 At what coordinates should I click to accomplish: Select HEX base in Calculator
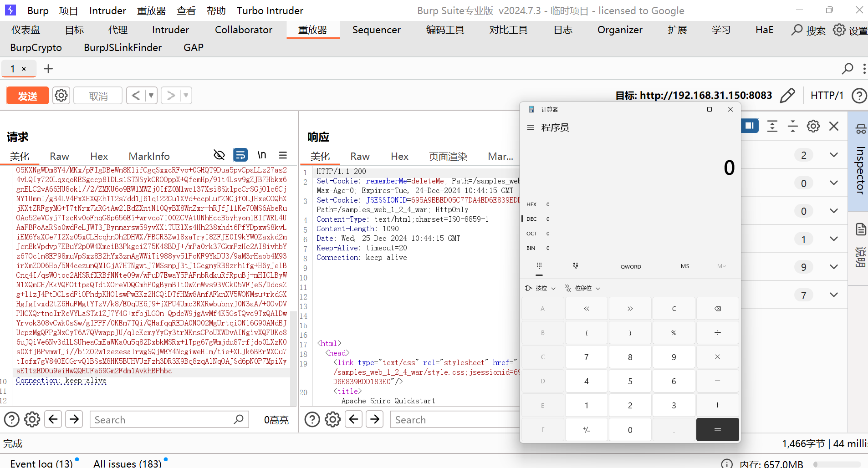538,204
